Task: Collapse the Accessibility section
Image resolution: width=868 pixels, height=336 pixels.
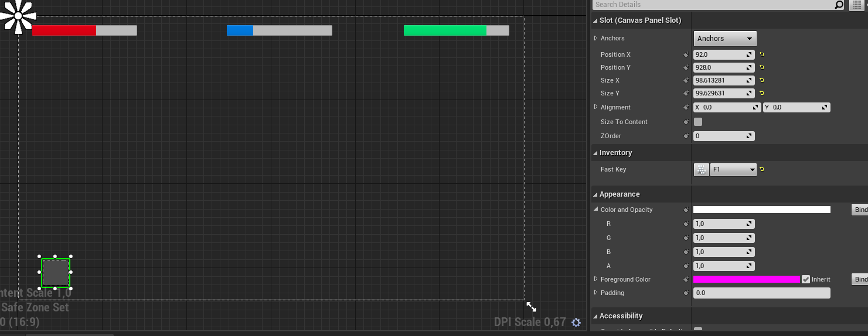Action: point(595,316)
